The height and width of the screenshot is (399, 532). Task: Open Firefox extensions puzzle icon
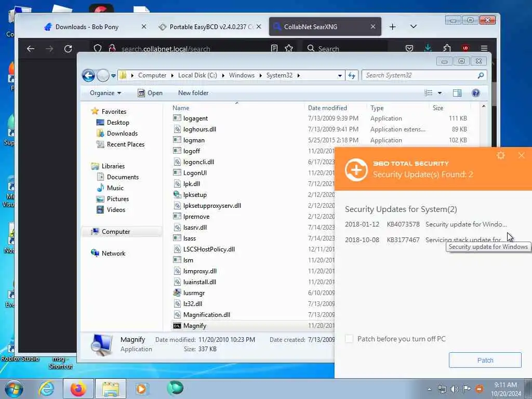pyautogui.click(x=447, y=48)
